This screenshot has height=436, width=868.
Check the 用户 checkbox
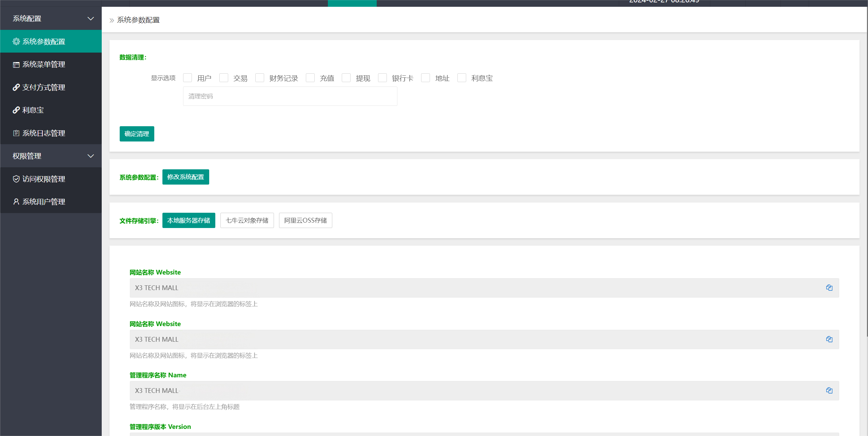click(188, 78)
